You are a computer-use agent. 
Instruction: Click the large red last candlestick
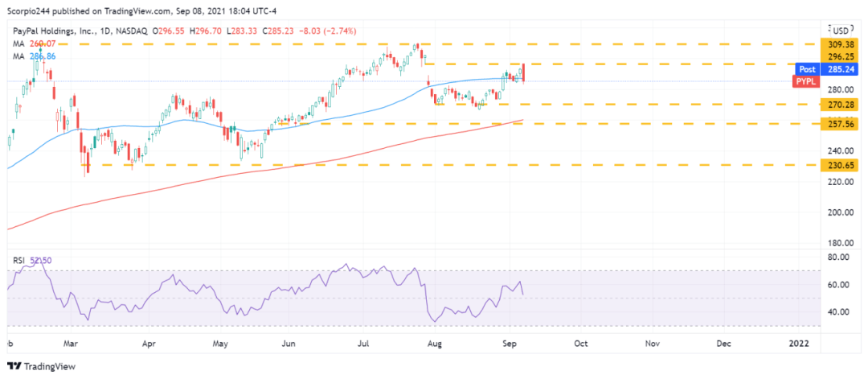coord(524,72)
